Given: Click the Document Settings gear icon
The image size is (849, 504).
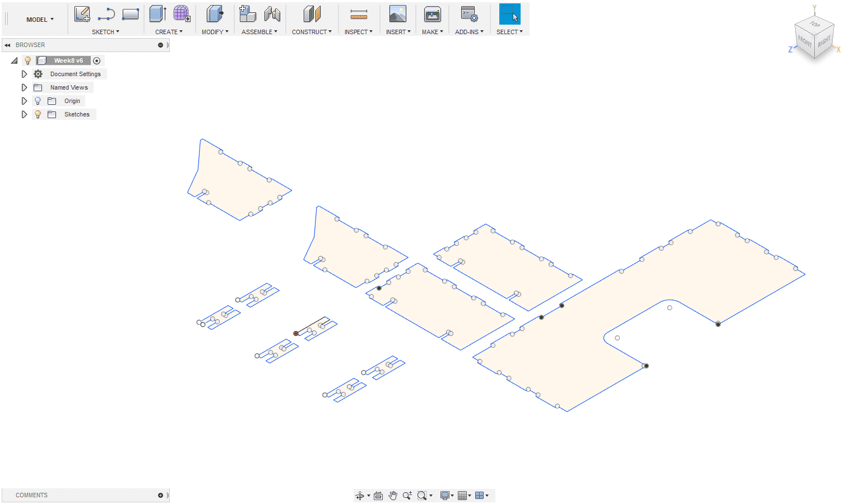Looking at the screenshot, I should (38, 74).
